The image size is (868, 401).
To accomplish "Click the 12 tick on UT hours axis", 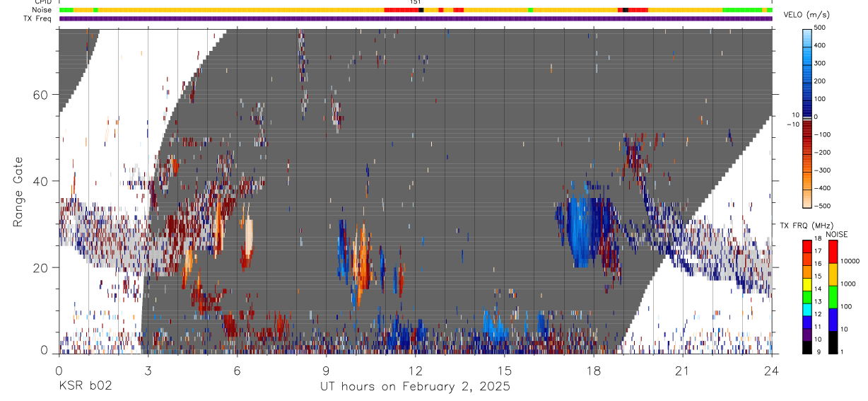I will pyautogui.click(x=416, y=371).
